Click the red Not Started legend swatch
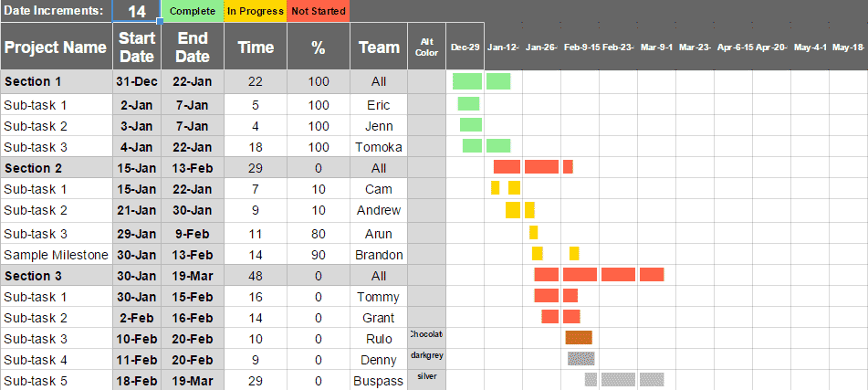 pos(319,11)
